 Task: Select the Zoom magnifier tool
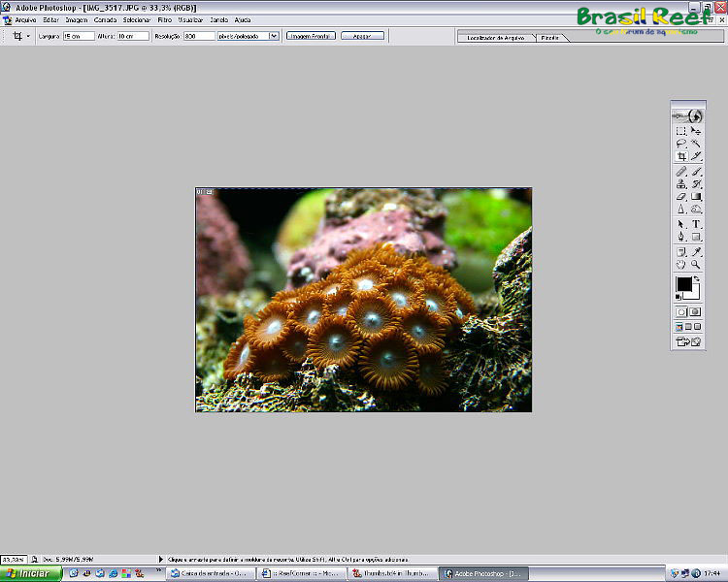[696, 264]
